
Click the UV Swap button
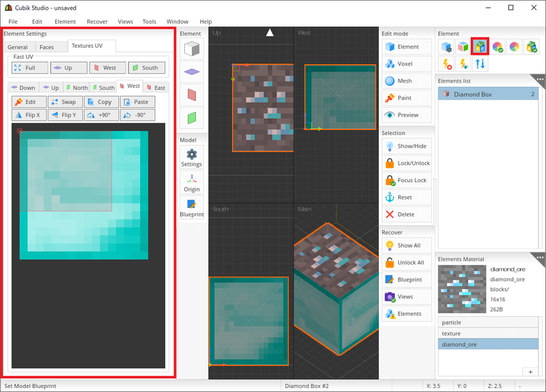click(65, 102)
